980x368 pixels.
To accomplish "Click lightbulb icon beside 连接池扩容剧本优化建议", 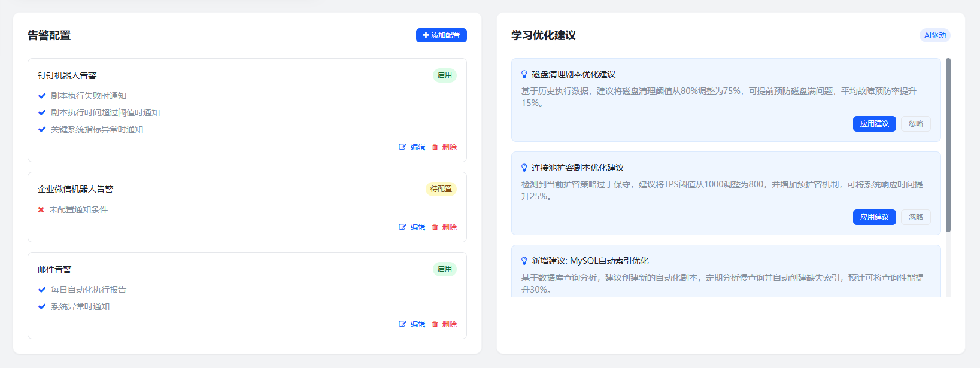I will tap(524, 168).
